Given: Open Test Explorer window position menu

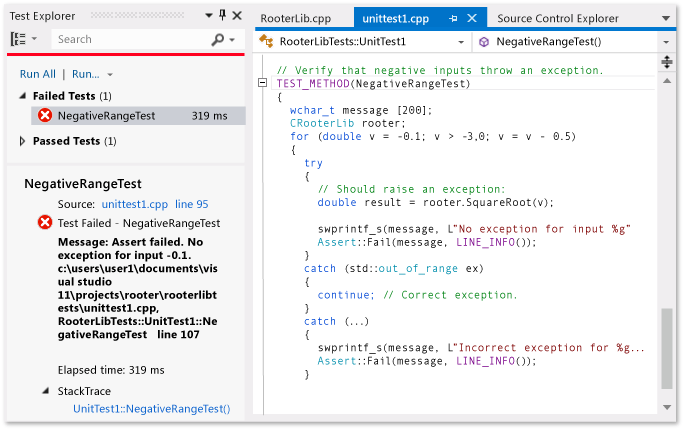Looking at the screenshot, I should 207,16.
